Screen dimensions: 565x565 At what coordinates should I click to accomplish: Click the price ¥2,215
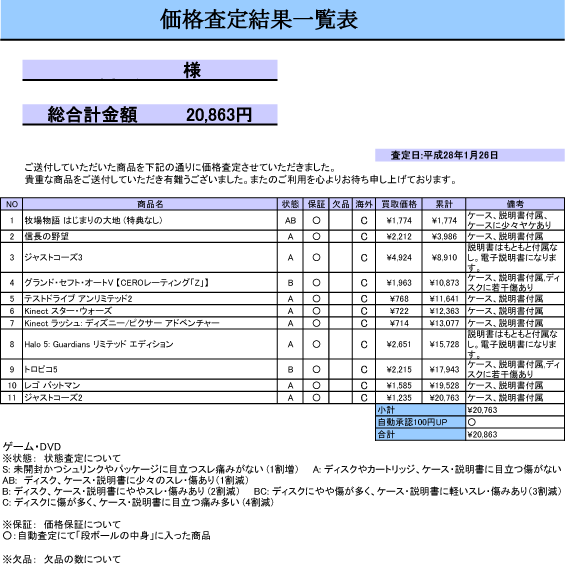coord(399,369)
